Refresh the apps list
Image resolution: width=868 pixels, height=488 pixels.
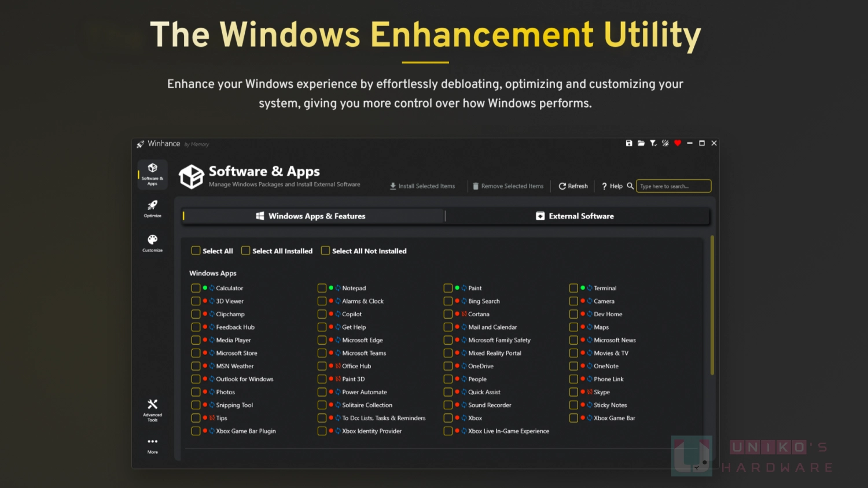pos(573,186)
